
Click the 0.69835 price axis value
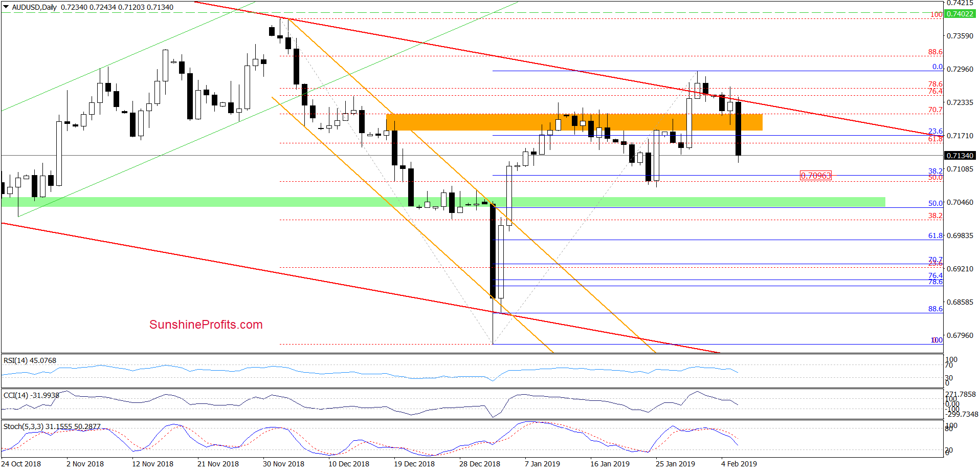(960, 235)
